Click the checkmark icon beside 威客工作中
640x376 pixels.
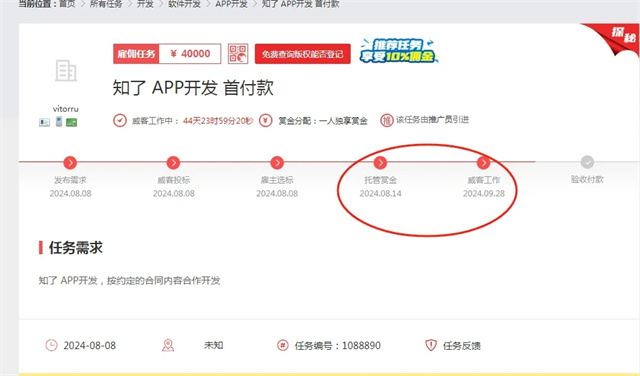pos(120,120)
